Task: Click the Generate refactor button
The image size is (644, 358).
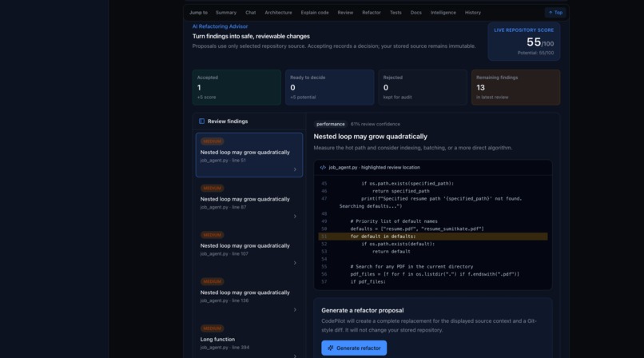Action: (354, 348)
